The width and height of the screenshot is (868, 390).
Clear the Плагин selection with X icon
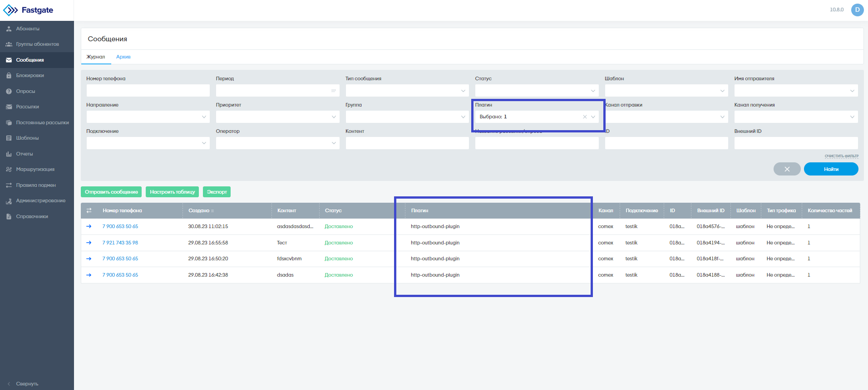tap(585, 117)
